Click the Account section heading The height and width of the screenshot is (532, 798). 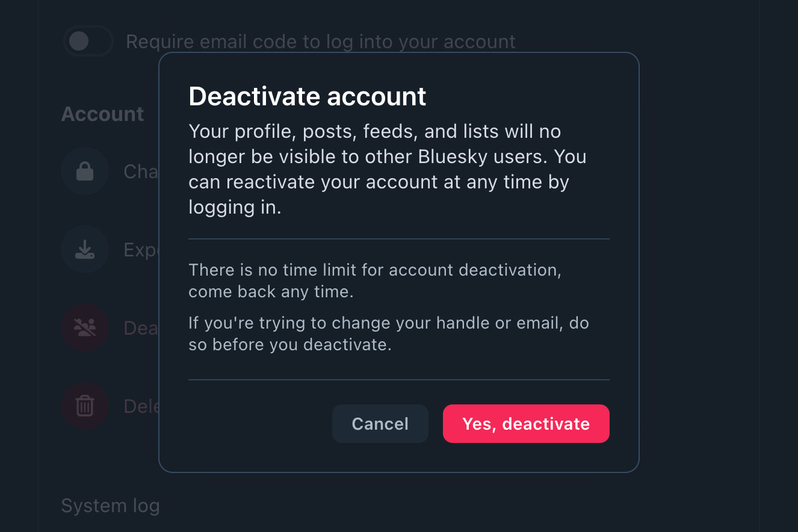(102, 114)
